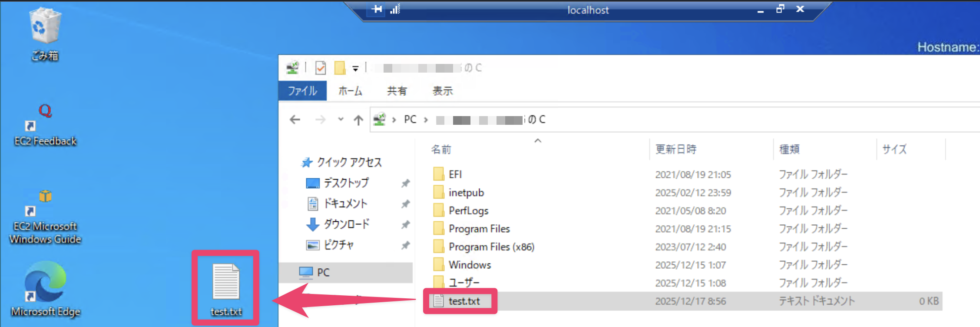980x327 pixels.
Task: Expand breadcrumb chevron after PC
Action: coord(426,120)
